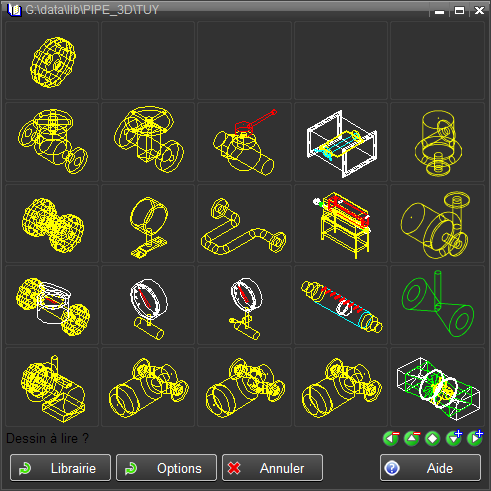Select the handwheel thumbnail in first row
491x491 pixels.
(52, 61)
